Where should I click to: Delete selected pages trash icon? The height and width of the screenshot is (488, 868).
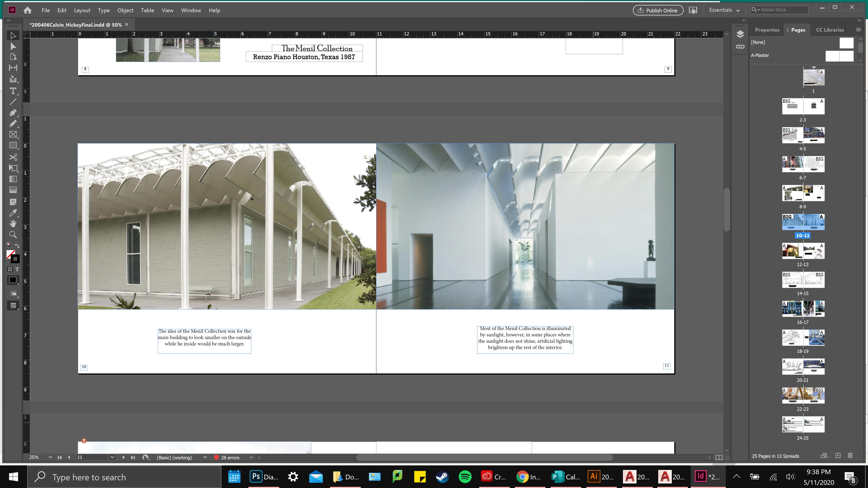pos(850,456)
